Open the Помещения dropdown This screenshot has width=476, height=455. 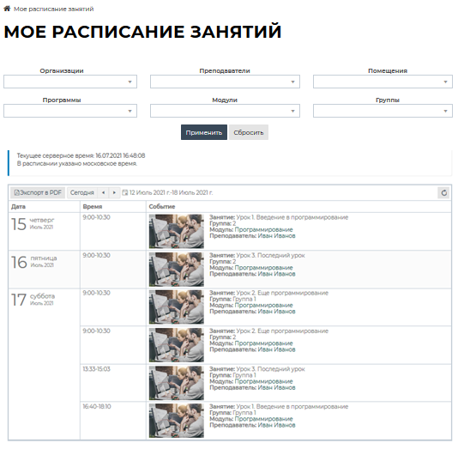(x=383, y=82)
